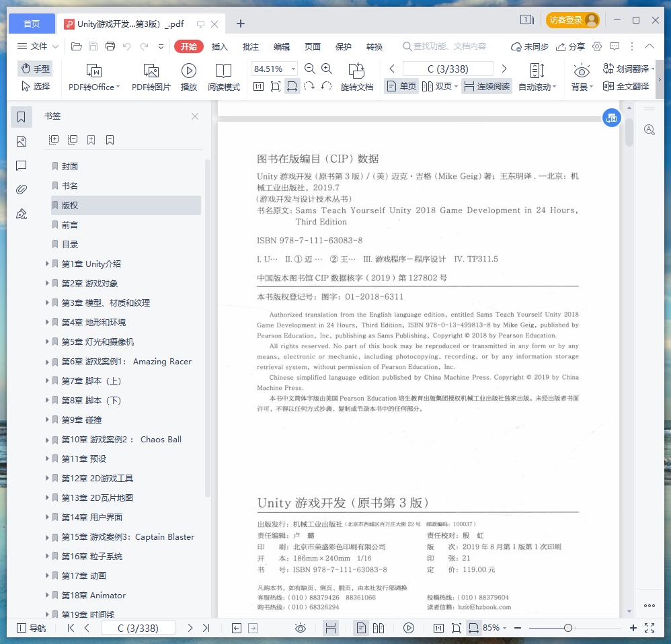Open the zoom percentage dropdown 84.51%
This screenshot has width=671, height=644.
[x=294, y=69]
